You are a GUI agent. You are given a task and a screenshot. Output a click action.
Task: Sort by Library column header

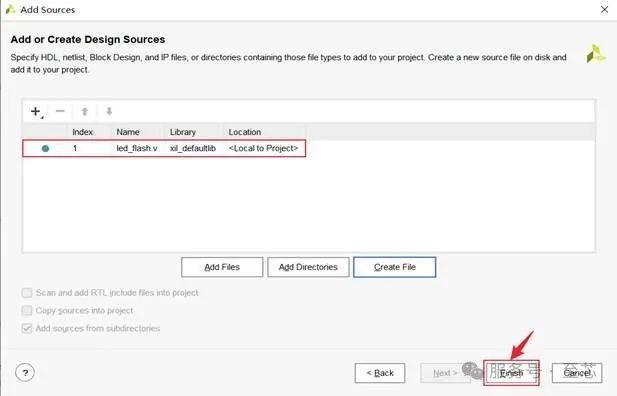point(183,132)
